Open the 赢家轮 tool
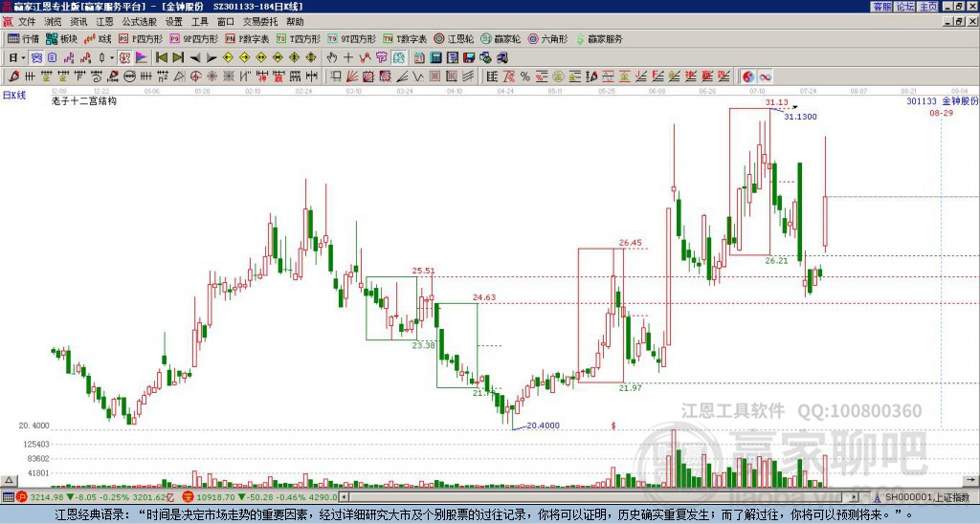Image resolution: width=980 pixels, height=524 pixels. coord(501,38)
